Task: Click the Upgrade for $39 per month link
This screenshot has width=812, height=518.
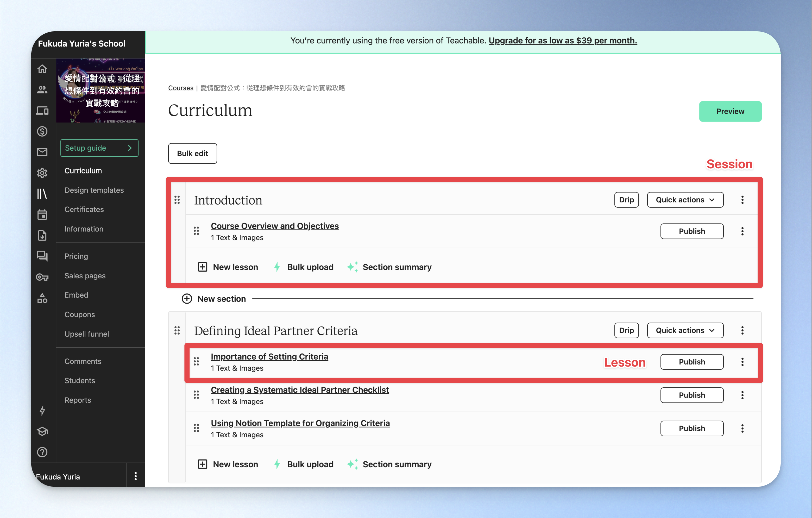Action: point(563,40)
